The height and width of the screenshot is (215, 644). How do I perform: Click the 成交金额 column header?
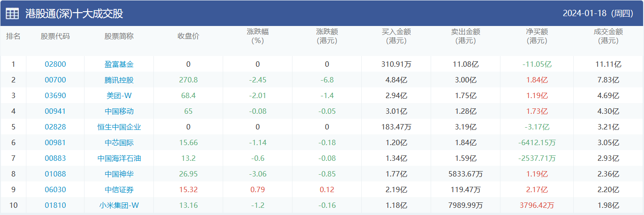(x=608, y=36)
